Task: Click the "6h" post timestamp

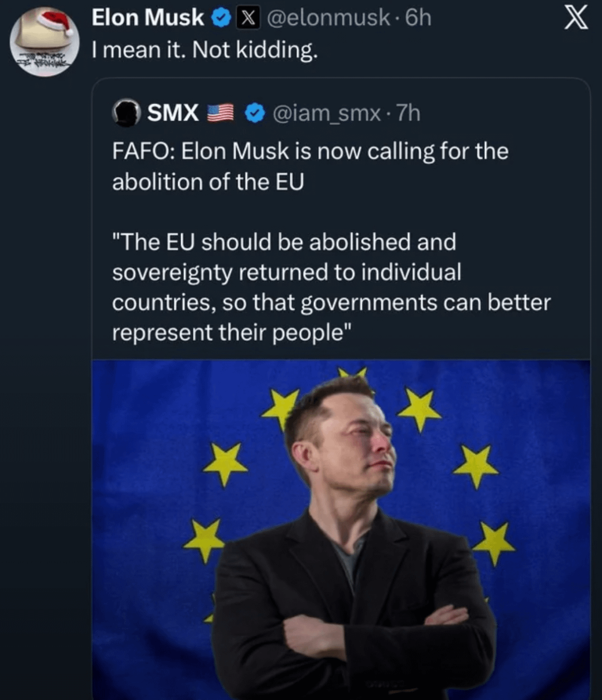Action: point(418,18)
